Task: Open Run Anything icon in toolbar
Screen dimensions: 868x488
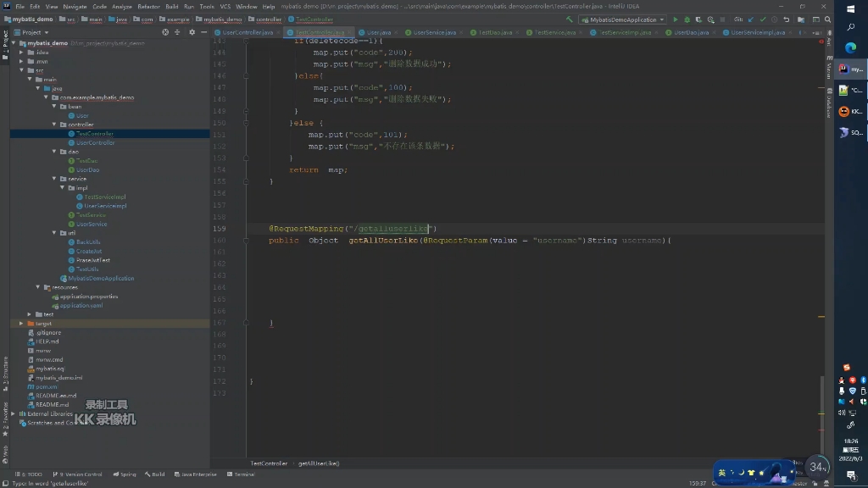Action: click(816, 19)
